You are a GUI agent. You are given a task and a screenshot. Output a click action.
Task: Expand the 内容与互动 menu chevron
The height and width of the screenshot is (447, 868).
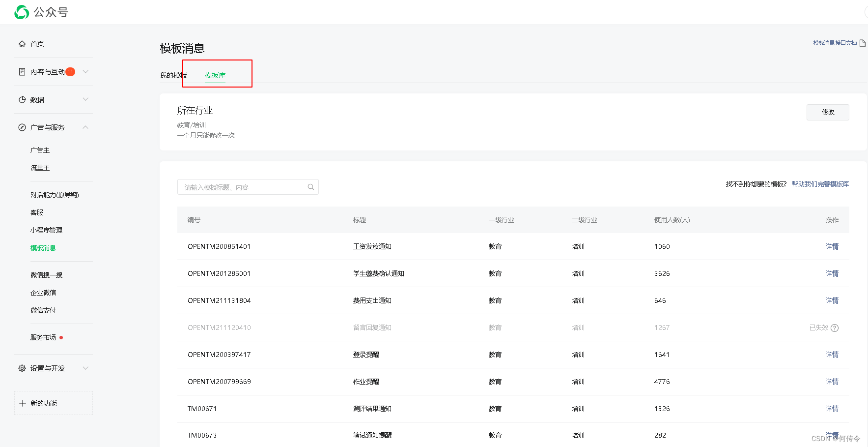point(86,72)
